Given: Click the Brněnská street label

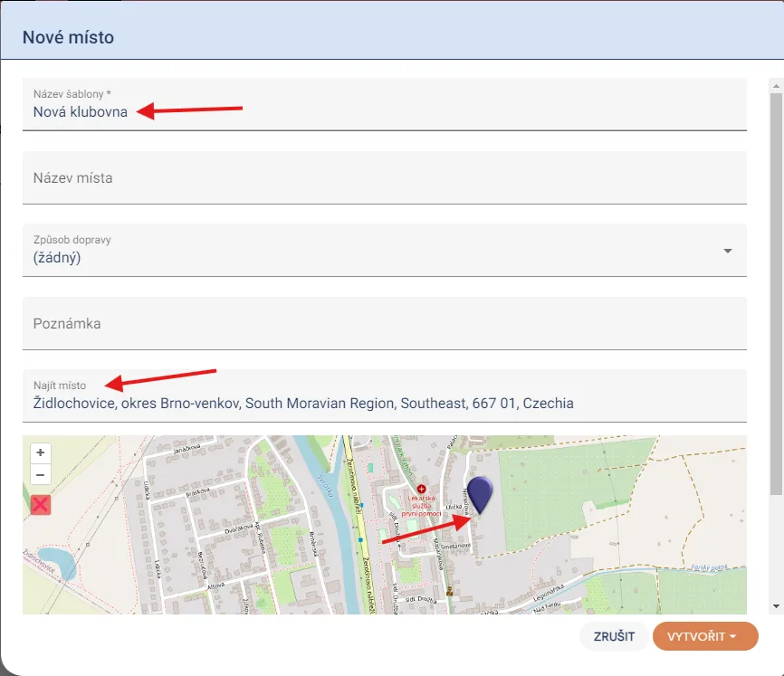Looking at the screenshot, I should coord(312,543).
